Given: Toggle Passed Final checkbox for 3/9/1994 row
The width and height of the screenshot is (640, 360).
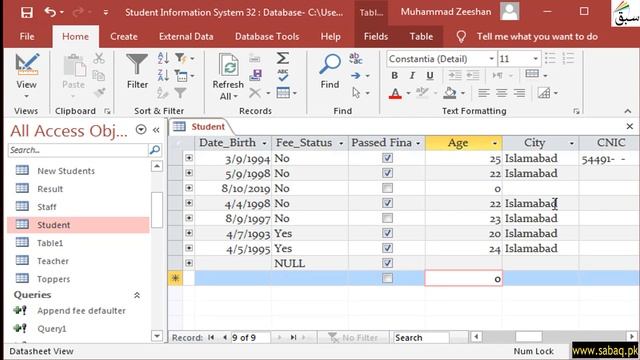Looking at the screenshot, I should (x=387, y=158).
